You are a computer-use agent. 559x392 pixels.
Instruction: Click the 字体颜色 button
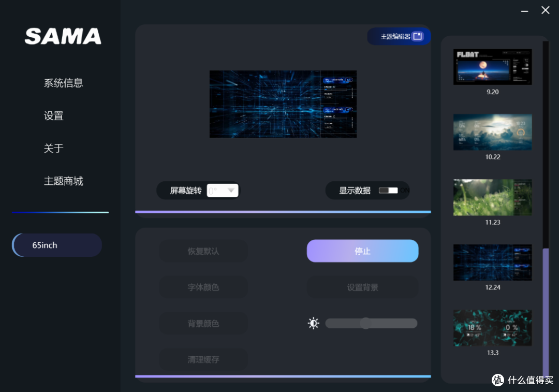pyautogui.click(x=203, y=287)
